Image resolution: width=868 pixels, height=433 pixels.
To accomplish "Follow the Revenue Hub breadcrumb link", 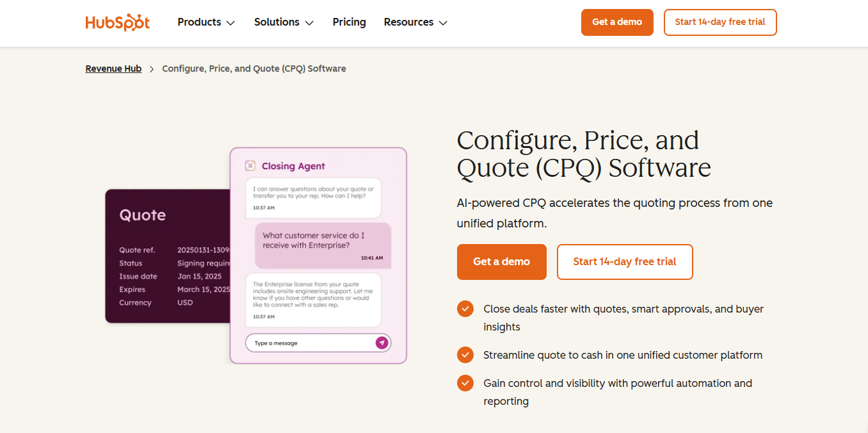I will click(x=113, y=69).
